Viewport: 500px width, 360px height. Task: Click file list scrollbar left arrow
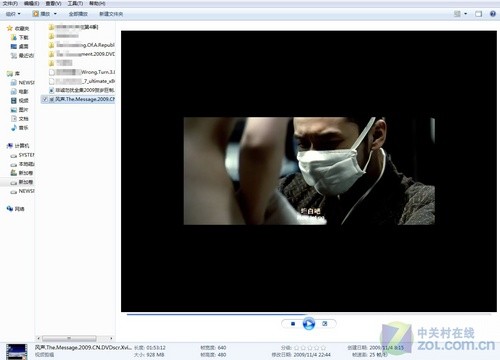click(x=38, y=338)
